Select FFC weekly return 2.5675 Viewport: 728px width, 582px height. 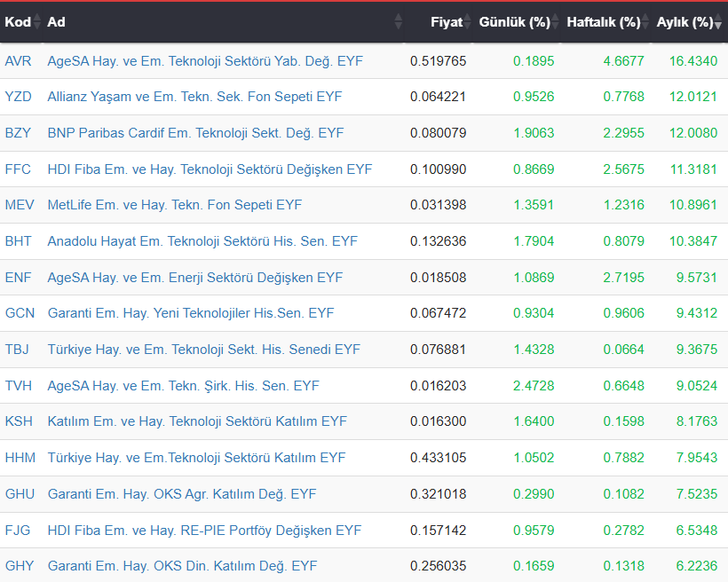click(x=623, y=169)
